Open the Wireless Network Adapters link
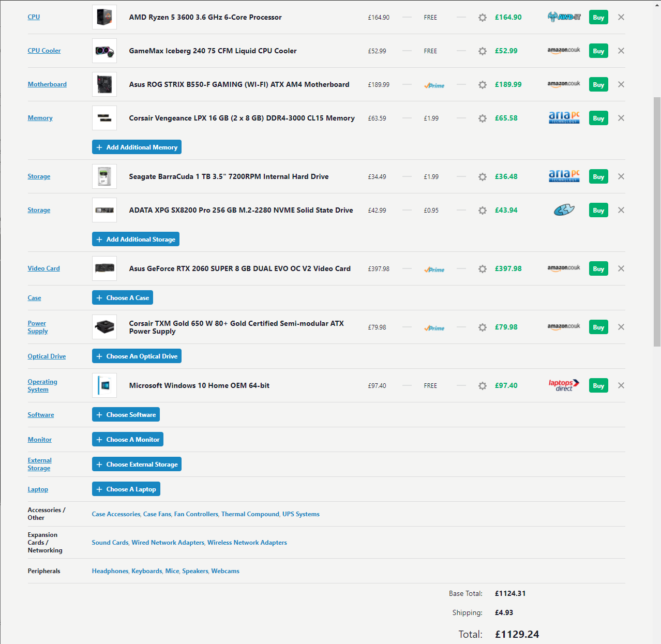Viewport: 661px width, 644px height. pos(247,543)
